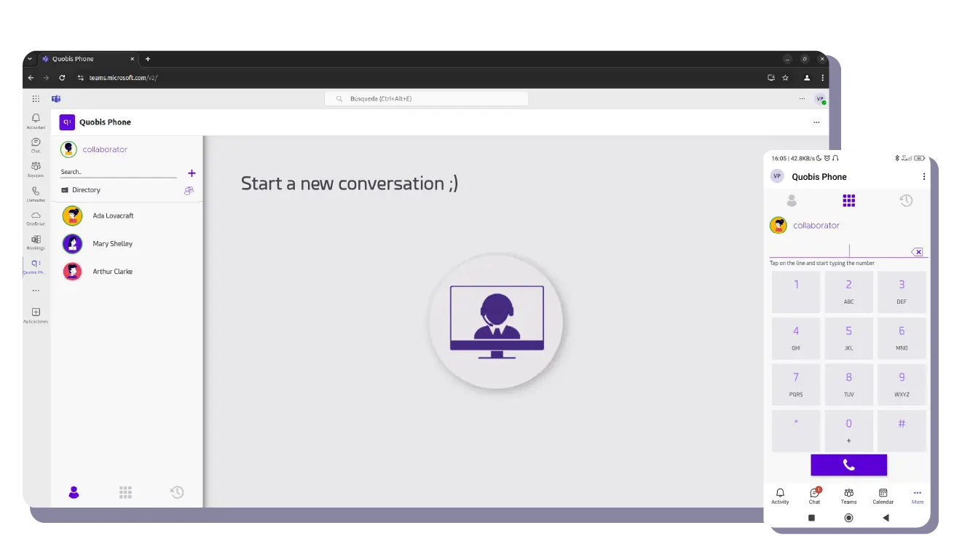962x560 pixels.
Task: Open Llamadas in Teams sidebar
Action: tap(36, 194)
